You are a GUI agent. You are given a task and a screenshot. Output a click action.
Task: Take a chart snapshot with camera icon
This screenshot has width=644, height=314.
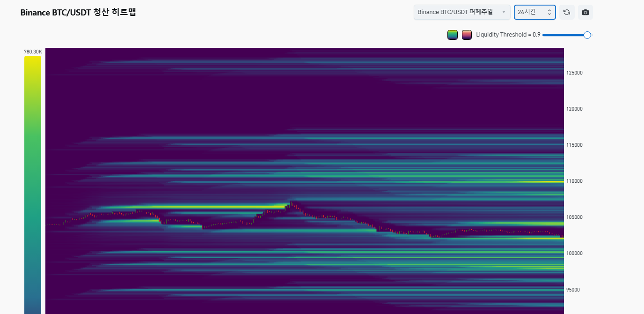[x=585, y=12]
